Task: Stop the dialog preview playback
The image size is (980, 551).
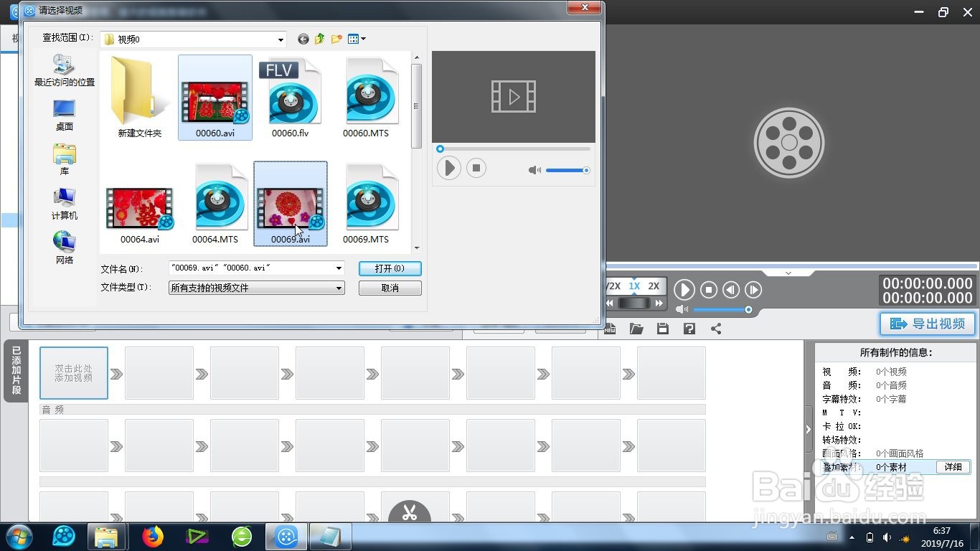Action: pos(476,169)
